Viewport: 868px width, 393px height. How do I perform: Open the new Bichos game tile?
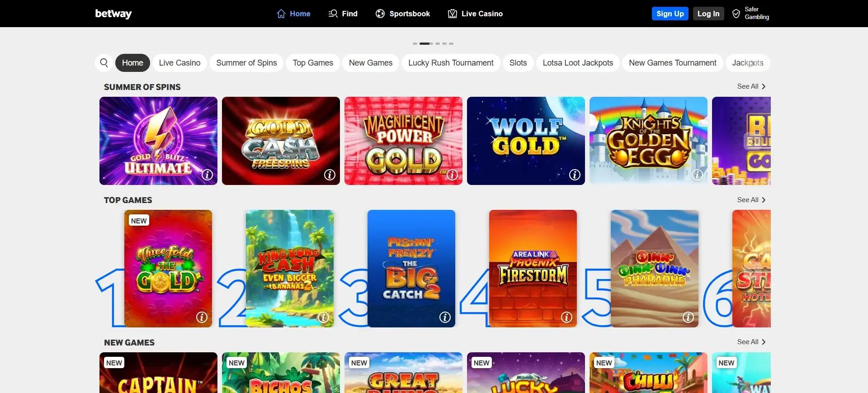click(x=281, y=373)
